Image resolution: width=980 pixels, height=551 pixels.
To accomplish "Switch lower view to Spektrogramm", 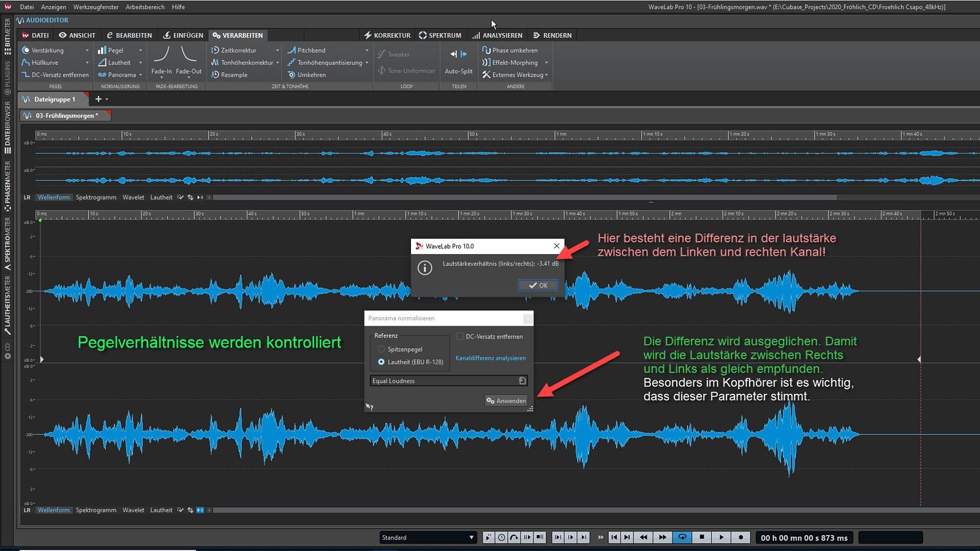I will tap(96, 510).
